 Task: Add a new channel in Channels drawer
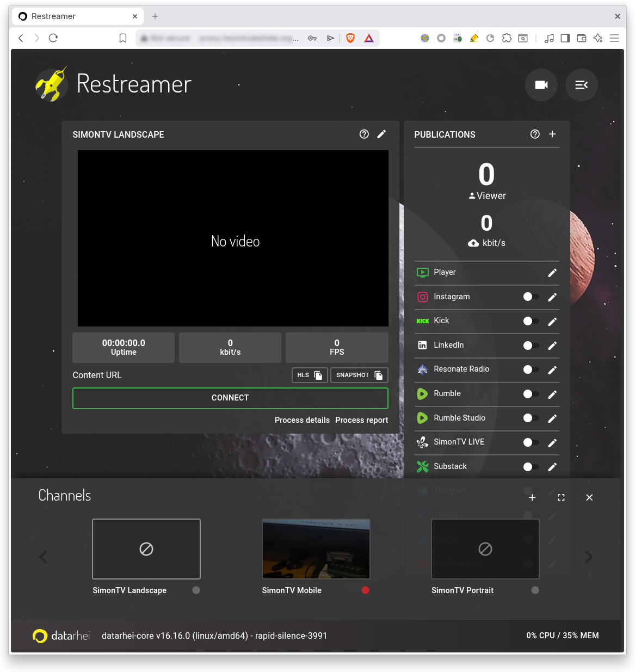click(x=532, y=497)
